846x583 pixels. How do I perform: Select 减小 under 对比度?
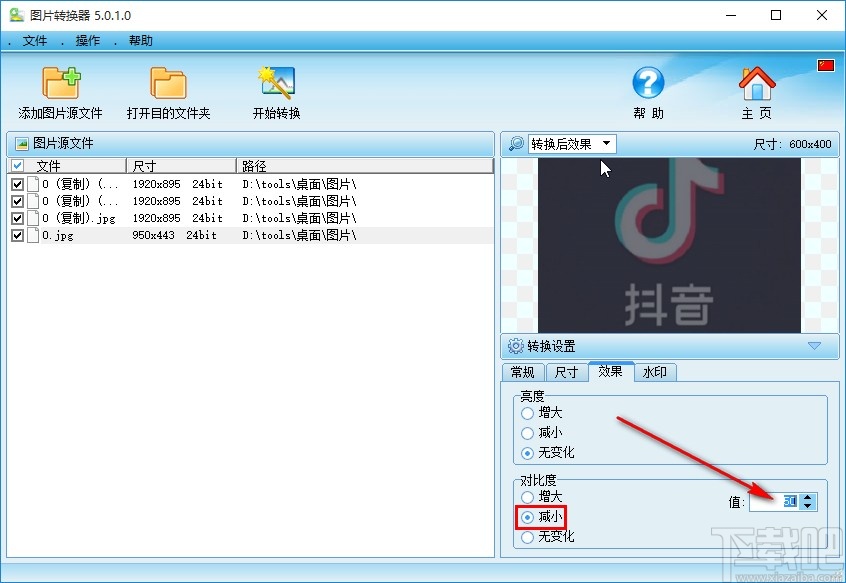pos(527,516)
